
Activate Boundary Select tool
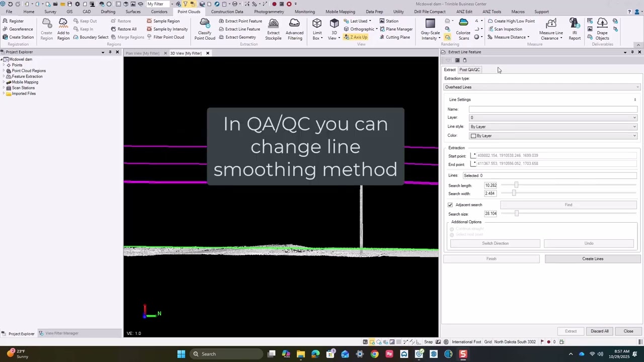(x=91, y=37)
